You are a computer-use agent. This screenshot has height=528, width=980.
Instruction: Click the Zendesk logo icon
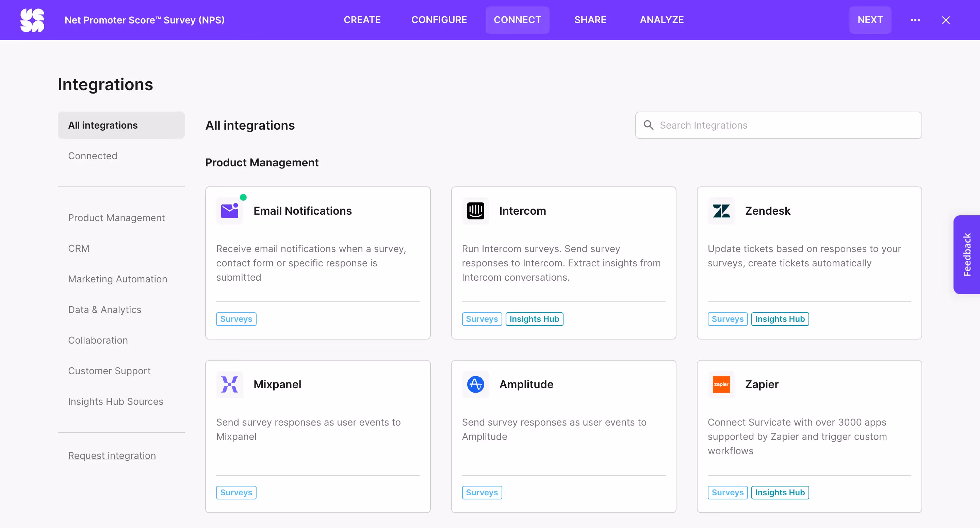coord(721,211)
